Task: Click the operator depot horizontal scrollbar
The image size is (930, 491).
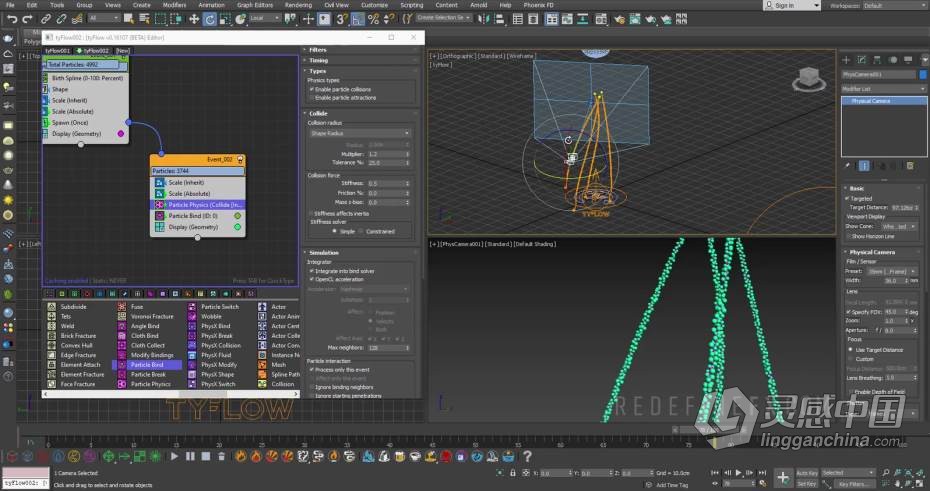Action: (x=171, y=394)
